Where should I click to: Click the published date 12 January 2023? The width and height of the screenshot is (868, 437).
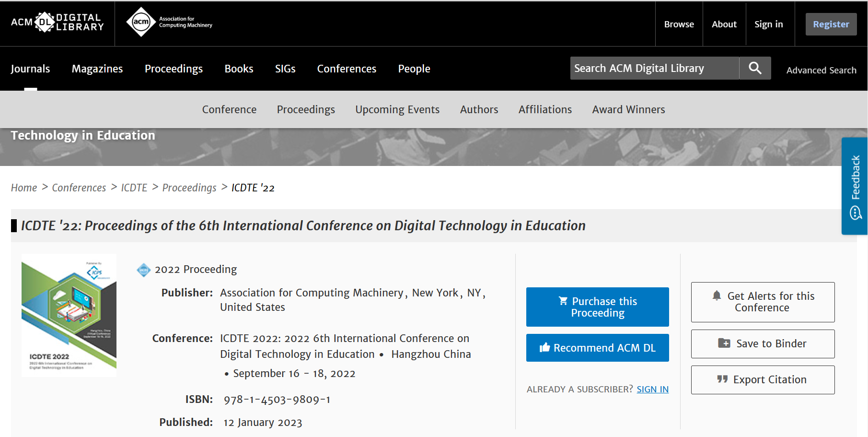click(263, 423)
